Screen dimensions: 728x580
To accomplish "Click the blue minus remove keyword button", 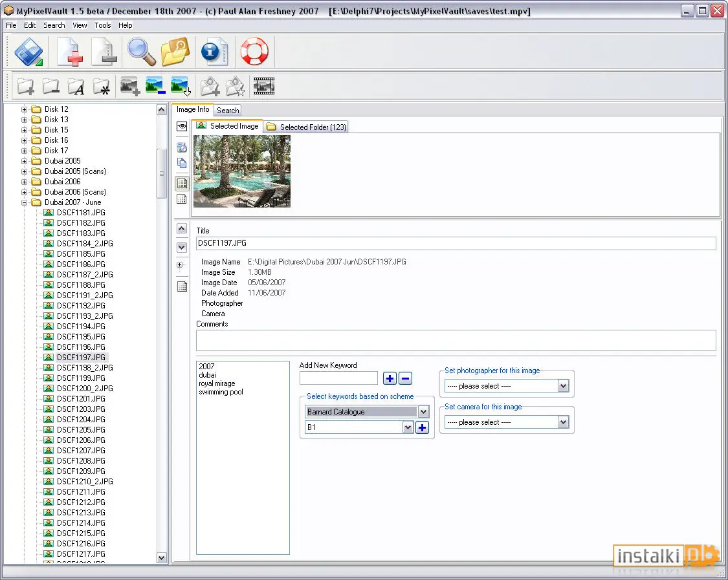I will coord(405,379).
